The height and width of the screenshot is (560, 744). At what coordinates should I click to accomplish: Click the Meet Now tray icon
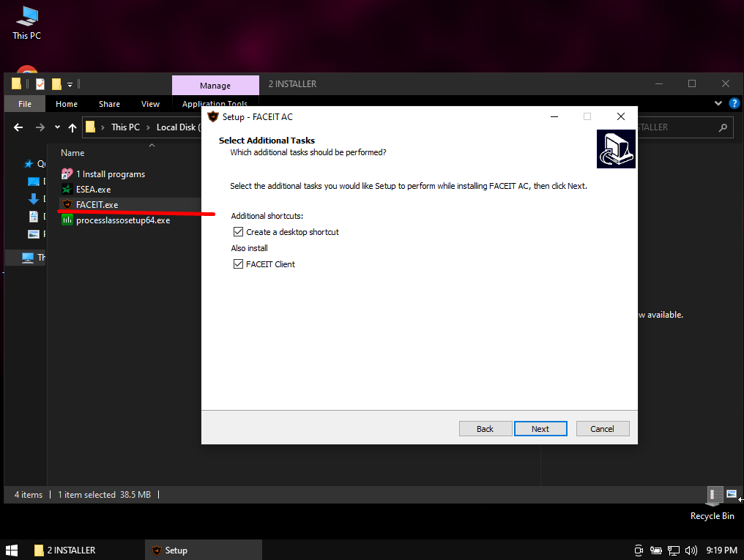coord(639,550)
